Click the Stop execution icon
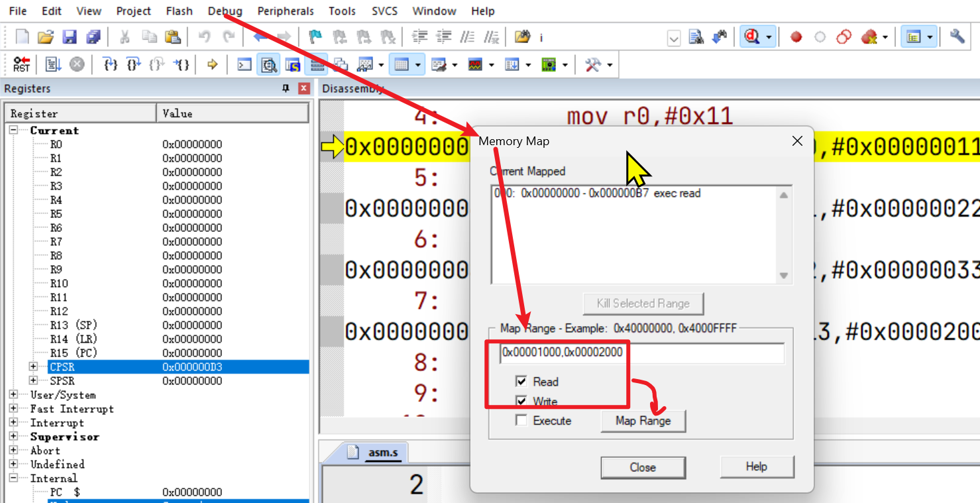The image size is (980, 503). (x=77, y=64)
